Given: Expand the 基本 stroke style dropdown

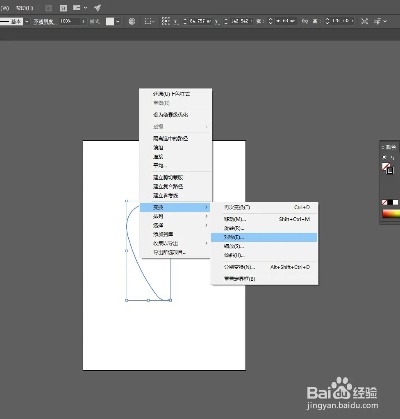Looking at the screenshot, I should click(27, 21).
